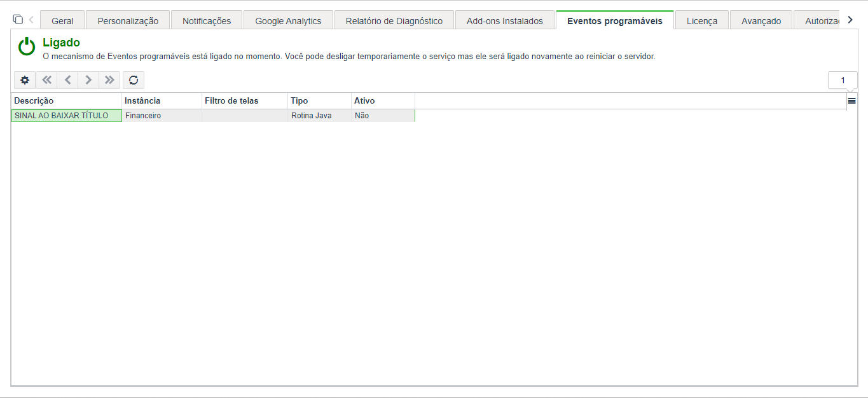
Task: Open the Avançado tab
Action: click(761, 21)
